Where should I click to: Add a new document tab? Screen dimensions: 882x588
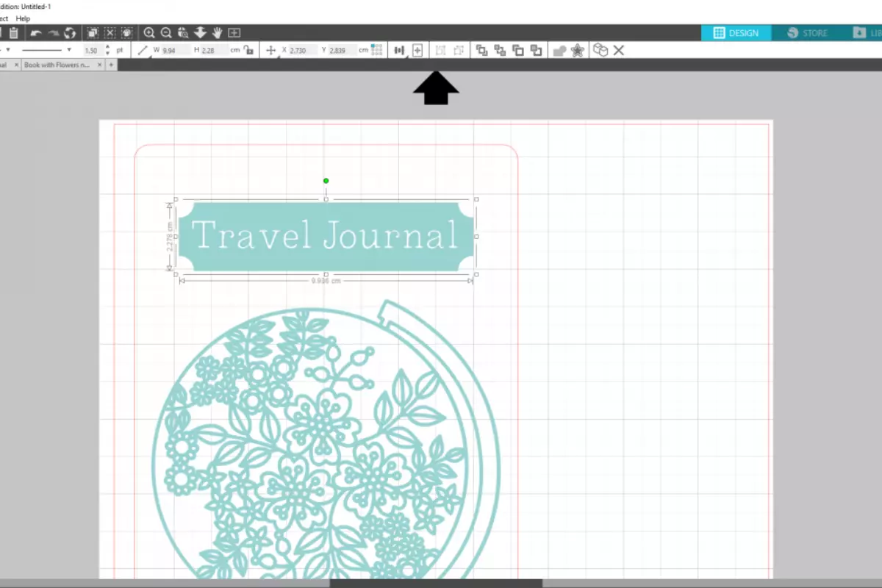click(x=112, y=65)
